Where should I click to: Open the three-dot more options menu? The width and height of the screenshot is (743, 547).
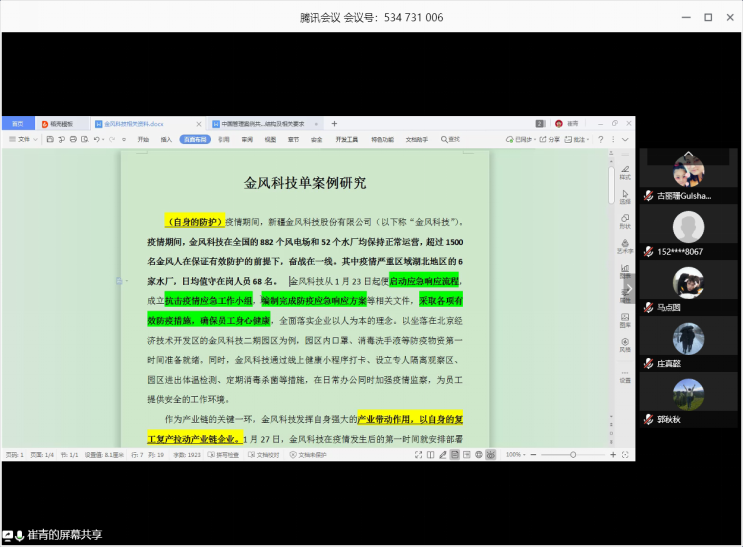613,139
